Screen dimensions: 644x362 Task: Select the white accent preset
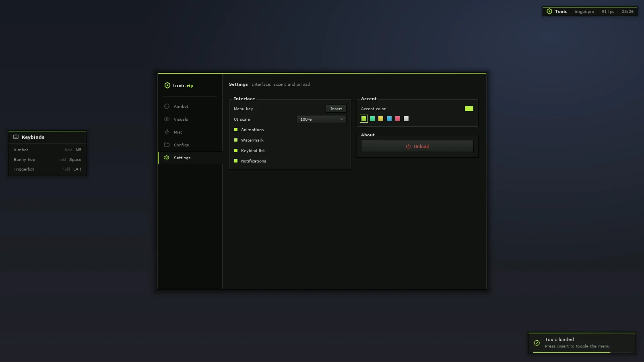coord(406,119)
